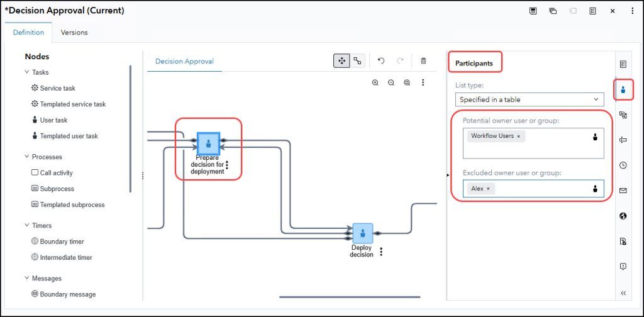The width and height of the screenshot is (644, 317).
Task: Select the Call activity node
Action: coord(52,173)
